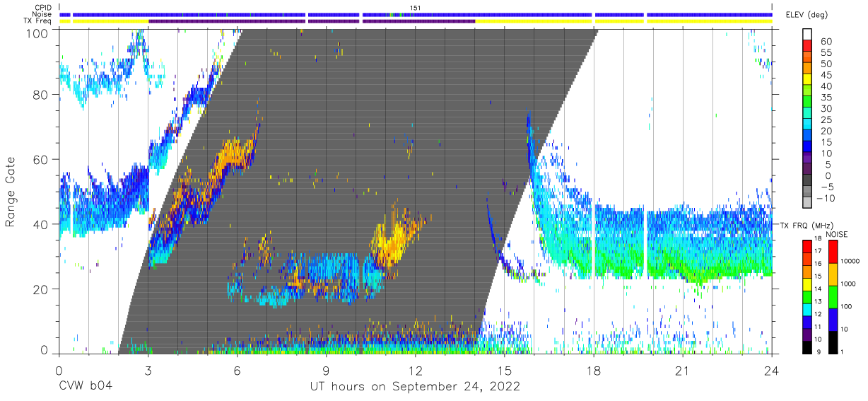Image resolution: width=868 pixels, height=401 pixels.
Task: Click the '9' tick on UT hours axis
Action: click(326, 371)
